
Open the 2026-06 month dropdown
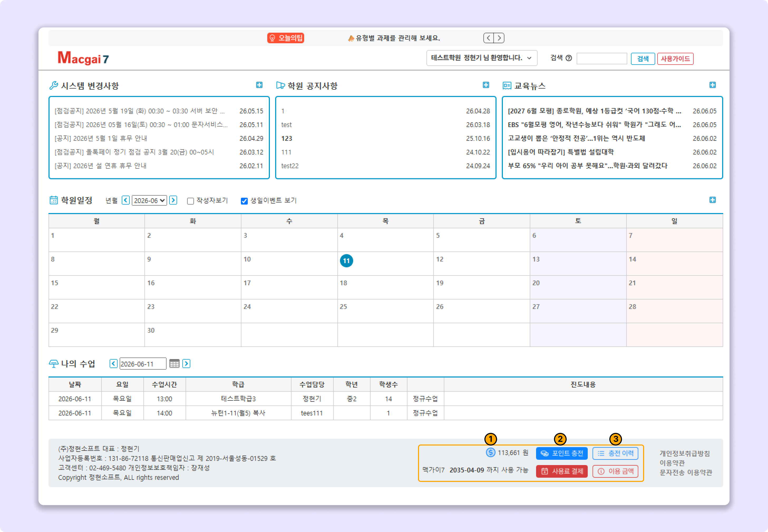[149, 200]
